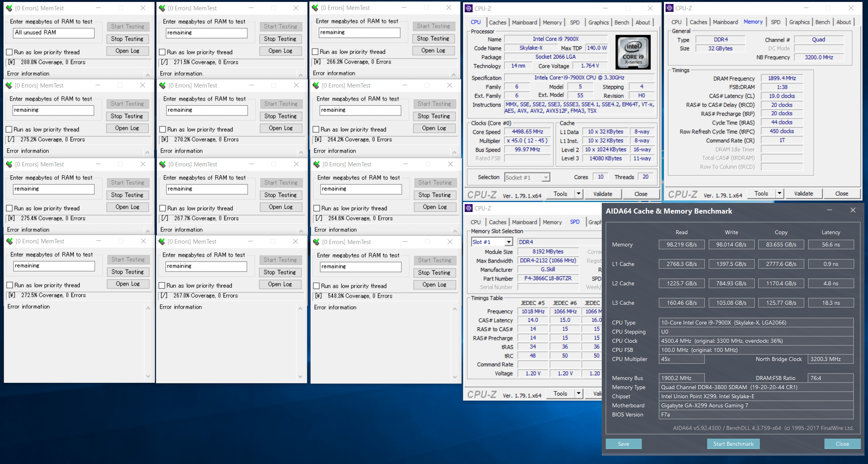Open Graphics tab in CPU-Z Memory window
This screenshot has width=868, height=464.
799,22
